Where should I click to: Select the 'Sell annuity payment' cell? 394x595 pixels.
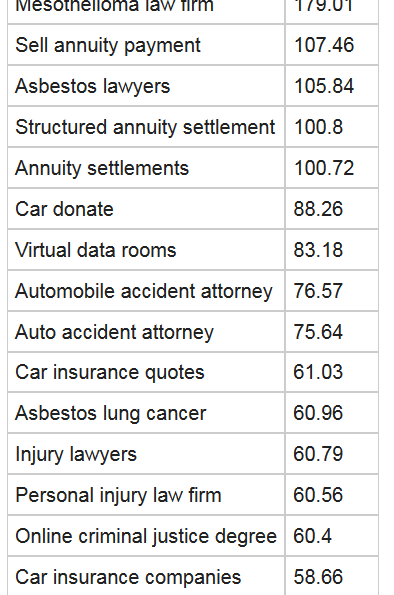(x=146, y=45)
